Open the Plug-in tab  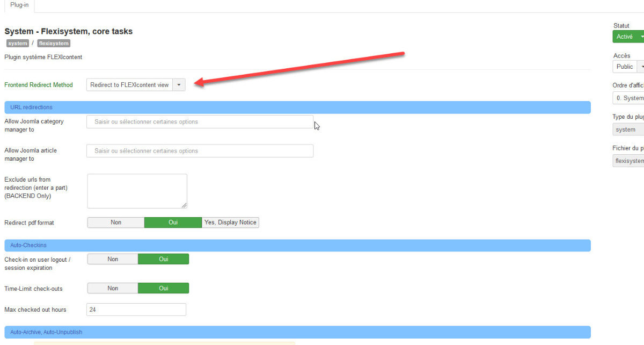click(20, 5)
